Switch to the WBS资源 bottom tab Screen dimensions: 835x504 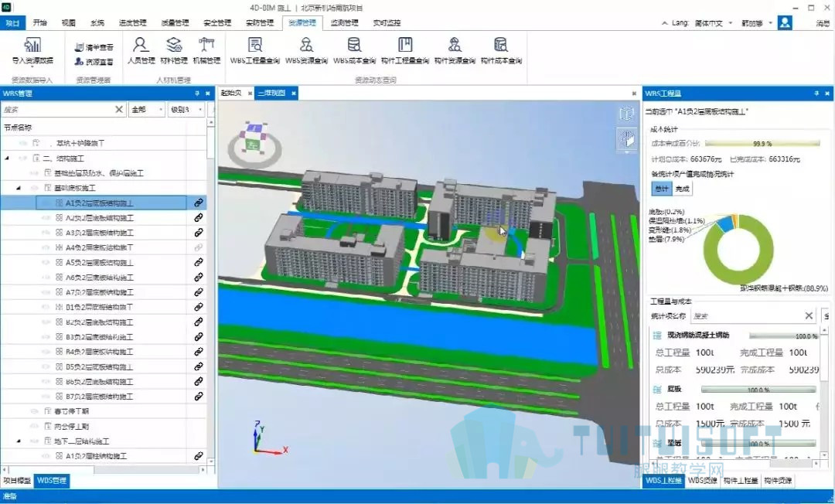click(702, 481)
